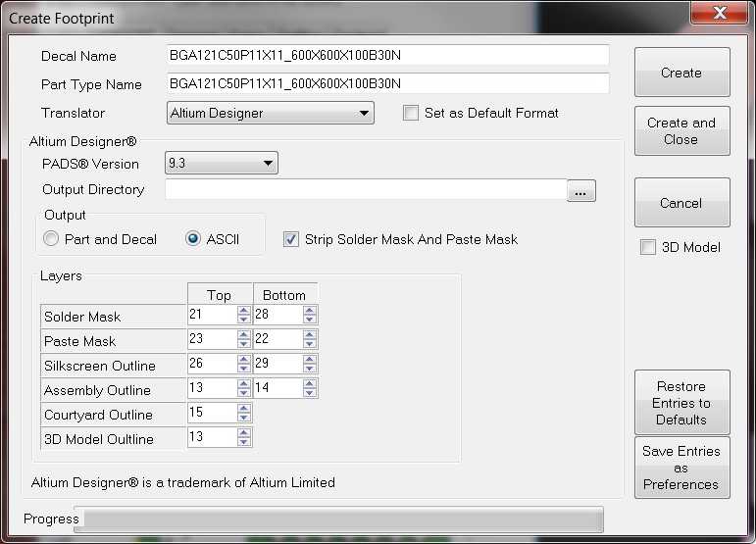Close the Create Footprint dialog window

[x=720, y=13]
